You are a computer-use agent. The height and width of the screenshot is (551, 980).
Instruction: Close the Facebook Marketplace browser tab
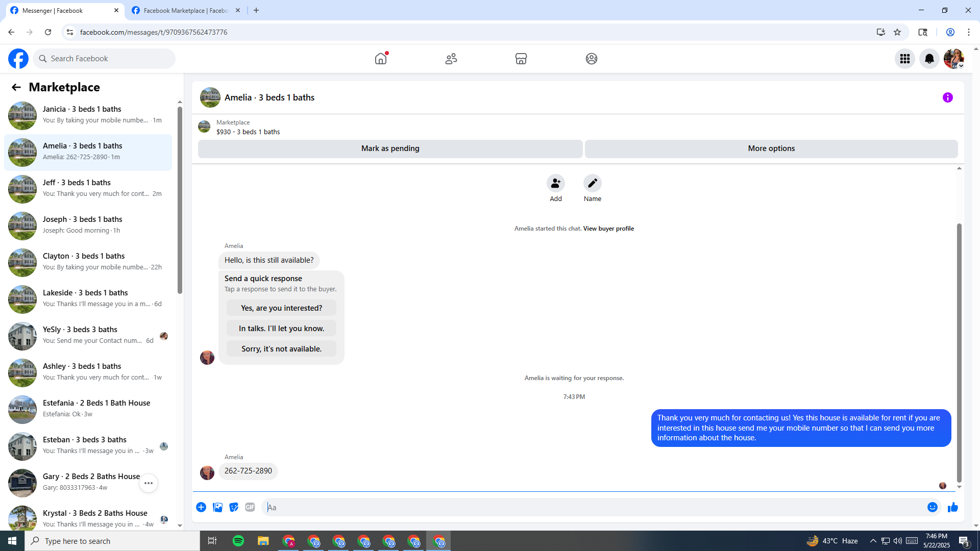238,10
